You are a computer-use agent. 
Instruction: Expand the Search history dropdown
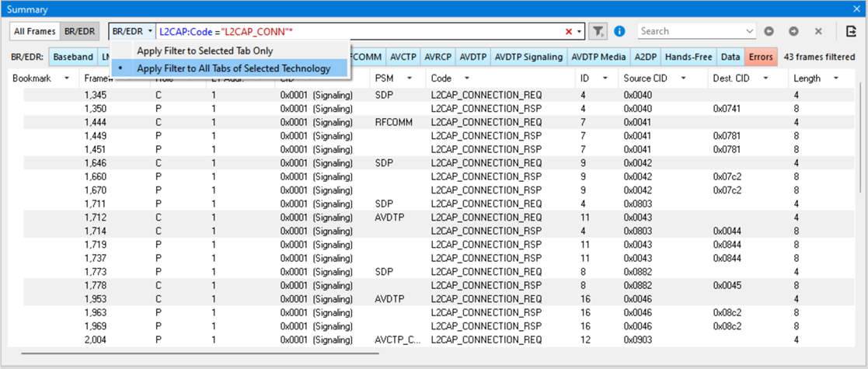(x=750, y=32)
